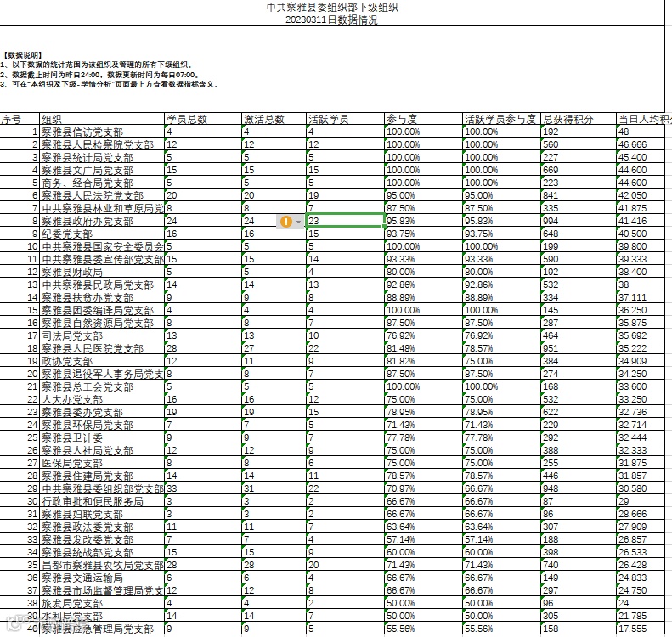The width and height of the screenshot is (672, 637).
Task: Open the error indicator dropdown arrow
Action: point(298,222)
